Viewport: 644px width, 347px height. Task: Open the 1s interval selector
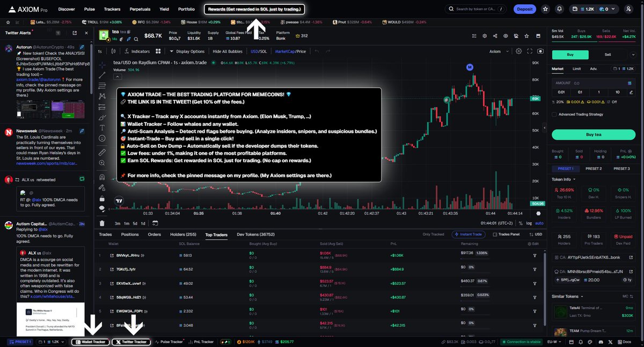click(x=100, y=52)
